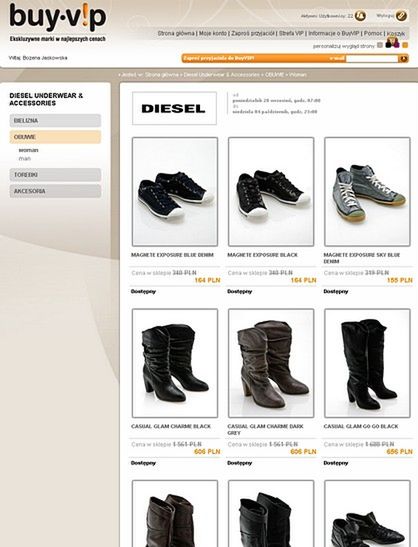This screenshot has width=418, height=547.
Task: Click MAGNETE EXPOSURE BLACK title
Action: tap(262, 255)
